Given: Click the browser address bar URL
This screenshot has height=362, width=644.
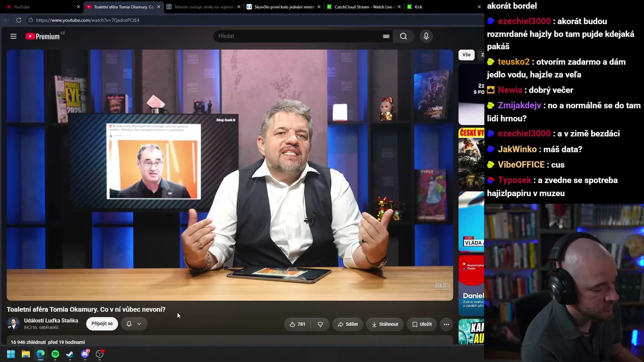Looking at the screenshot, I should (88, 20).
